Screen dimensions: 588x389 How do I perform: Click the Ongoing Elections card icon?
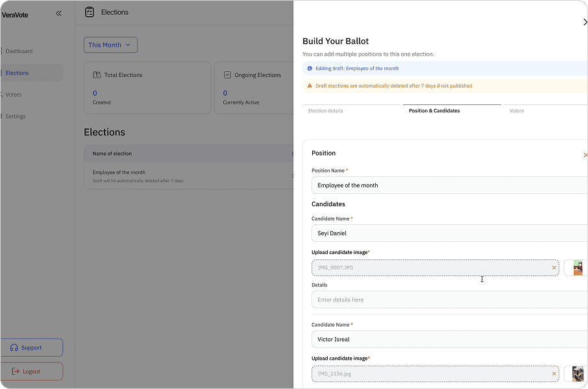(227, 75)
